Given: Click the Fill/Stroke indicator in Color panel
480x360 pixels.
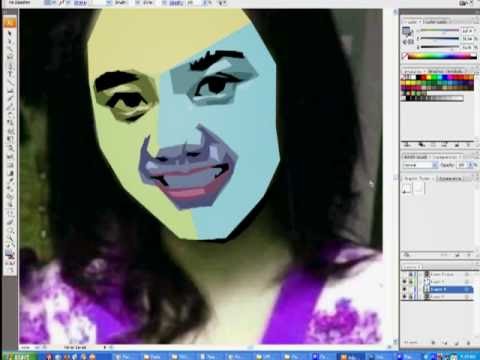Looking at the screenshot, I should point(407,32).
